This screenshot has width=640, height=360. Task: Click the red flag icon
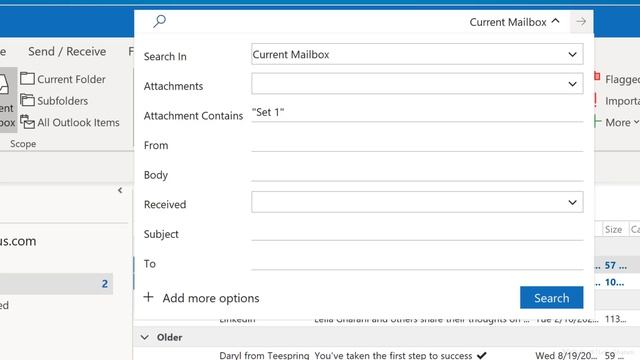click(x=597, y=76)
